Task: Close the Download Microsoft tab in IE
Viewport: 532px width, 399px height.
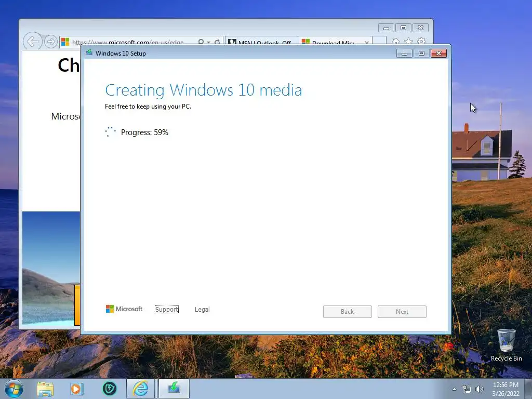Action: click(x=367, y=43)
